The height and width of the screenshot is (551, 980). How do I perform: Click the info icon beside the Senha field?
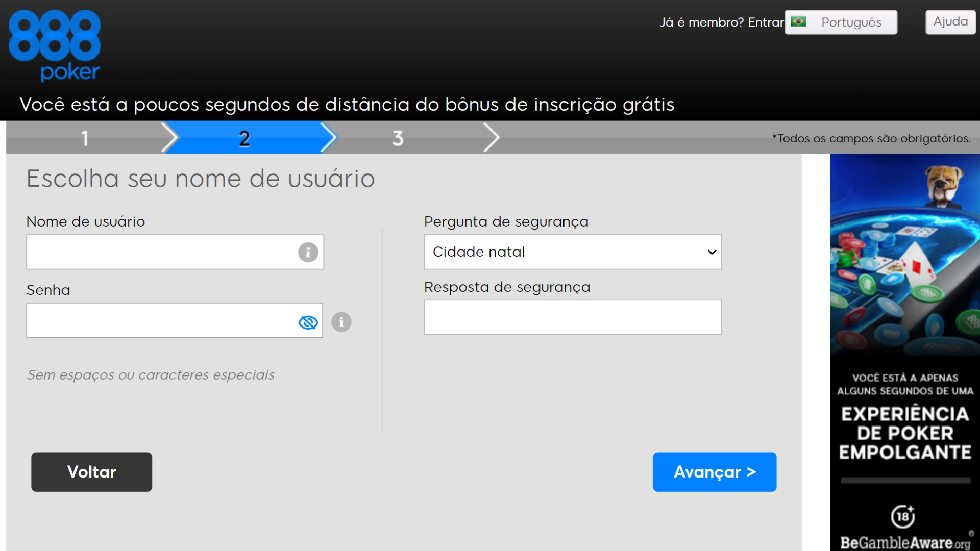pyautogui.click(x=341, y=322)
